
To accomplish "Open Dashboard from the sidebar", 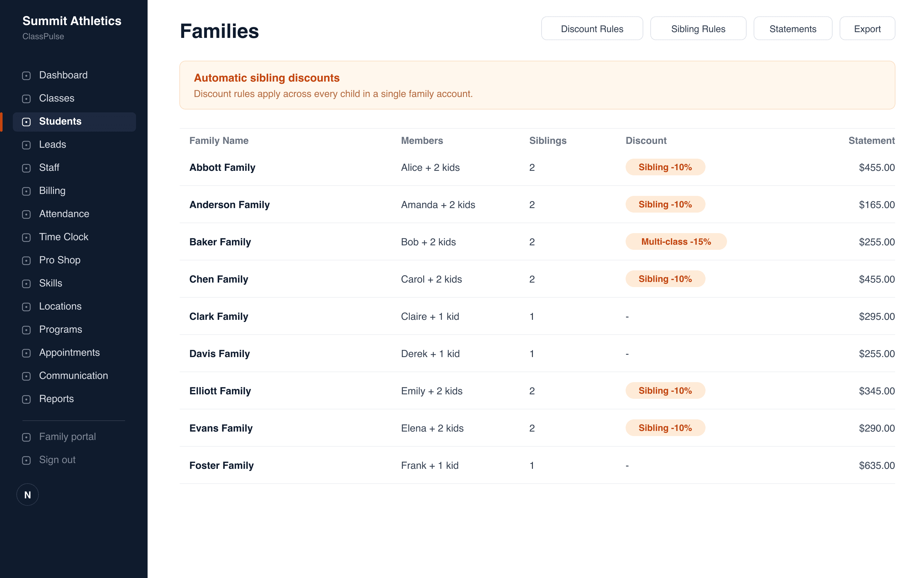I will 74,75.
